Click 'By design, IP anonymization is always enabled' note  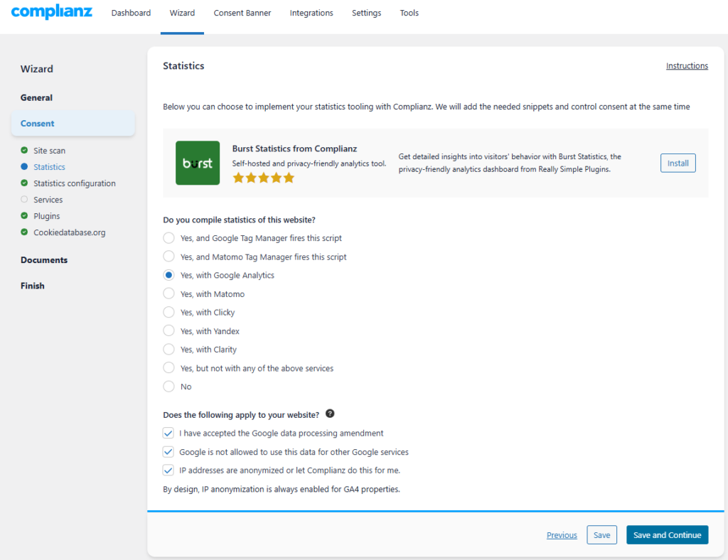[282, 489]
